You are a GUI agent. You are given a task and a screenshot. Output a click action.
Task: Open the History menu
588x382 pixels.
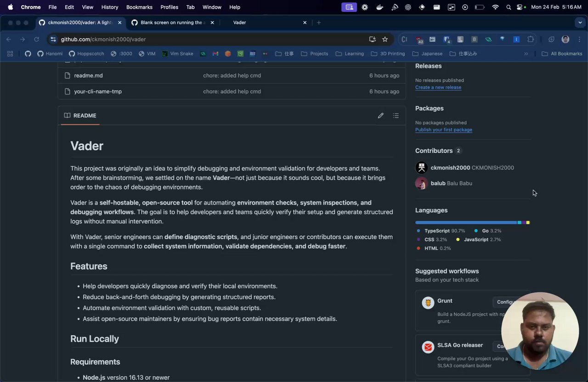(x=110, y=7)
